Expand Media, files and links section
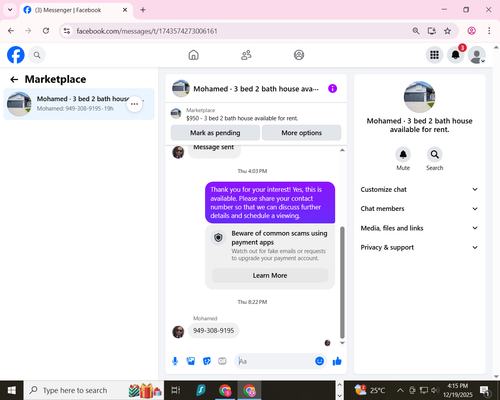The width and height of the screenshot is (500, 400). pos(419,228)
